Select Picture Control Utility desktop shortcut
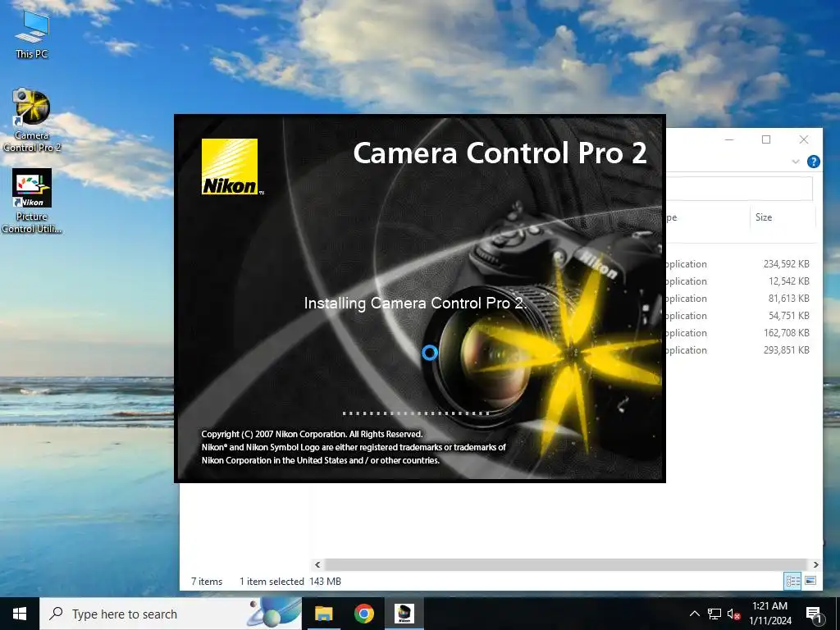This screenshot has width=840, height=630. [32, 202]
